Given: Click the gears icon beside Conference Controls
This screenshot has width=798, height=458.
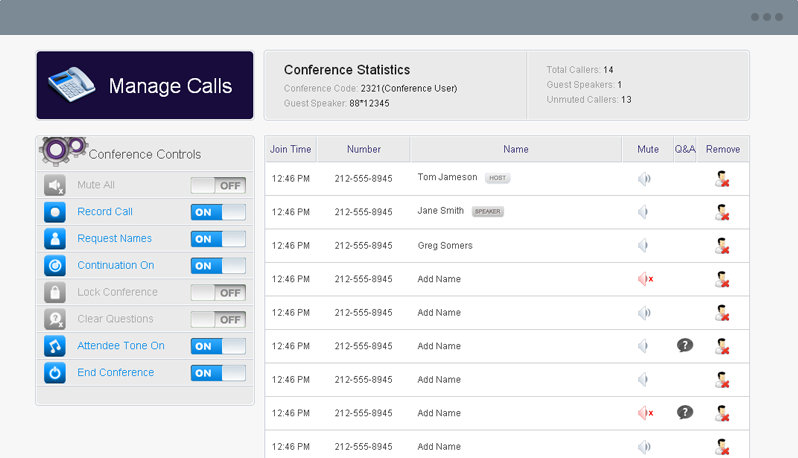Looking at the screenshot, I should coord(63,151).
